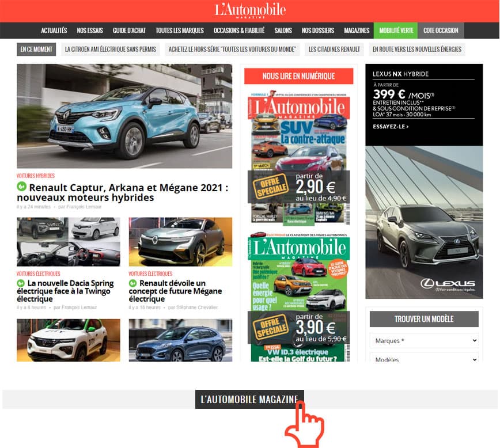Click the L'Automobile Magazine header logo
Viewport: 500px width, 448px height.
[x=250, y=10]
